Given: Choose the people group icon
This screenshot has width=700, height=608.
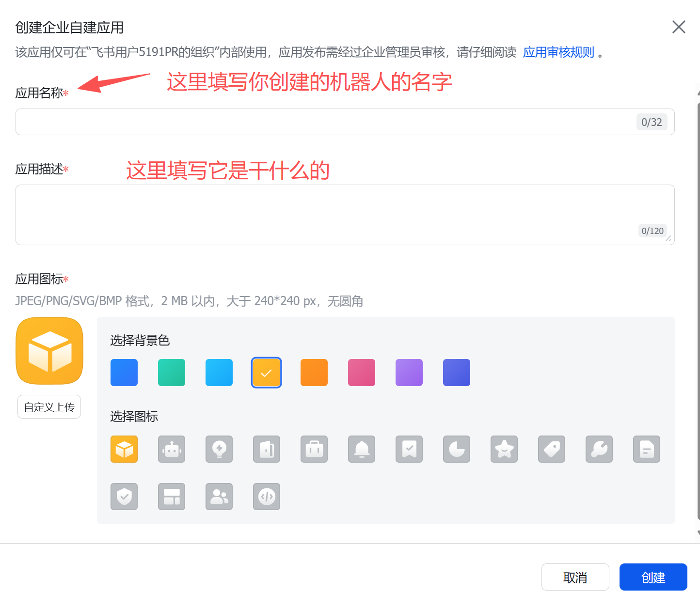Looking at the screenshot, I should click(x=219, y=497).
